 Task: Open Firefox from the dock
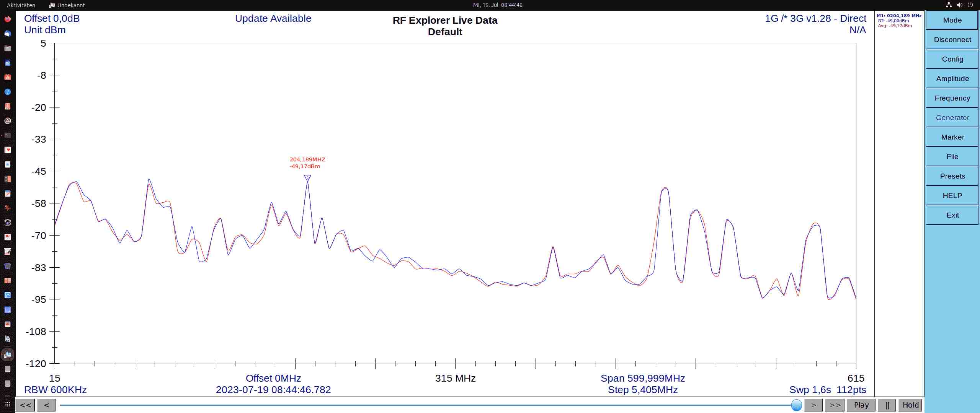pos(7,19)
